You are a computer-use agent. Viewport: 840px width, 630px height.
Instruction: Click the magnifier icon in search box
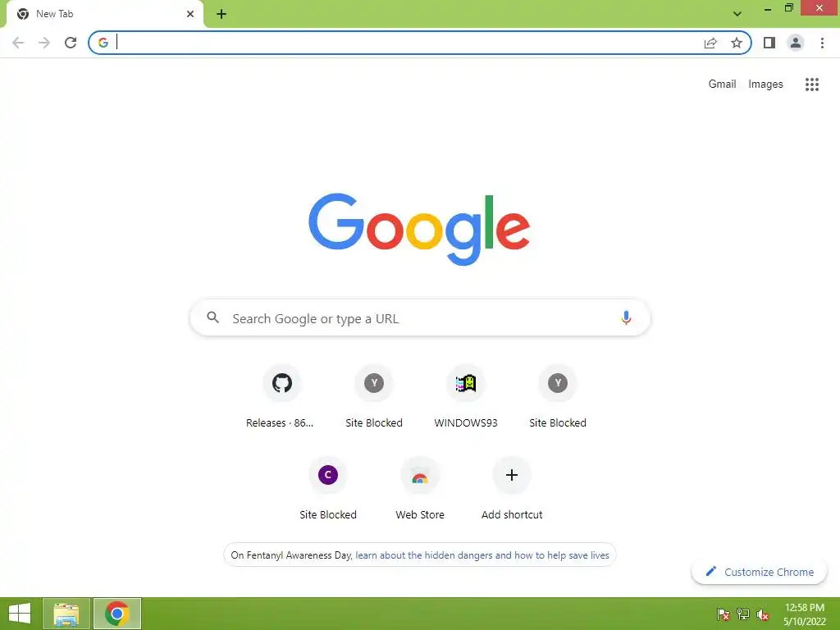(212, 317)
